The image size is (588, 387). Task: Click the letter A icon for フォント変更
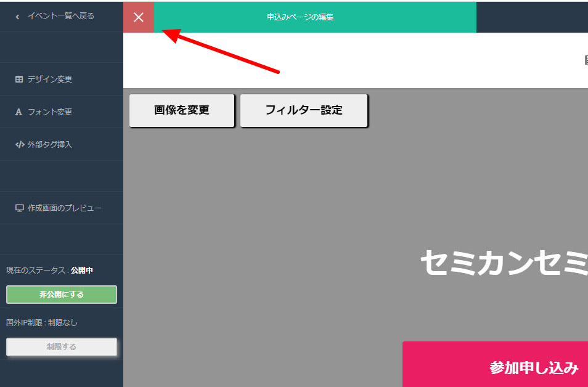19,112
